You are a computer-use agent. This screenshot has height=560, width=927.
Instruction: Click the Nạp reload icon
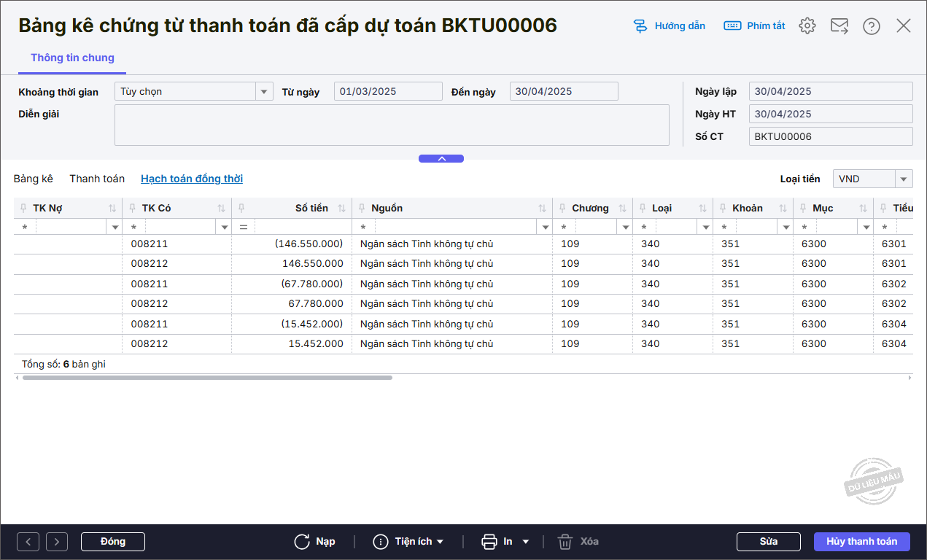tap(302, 542)
